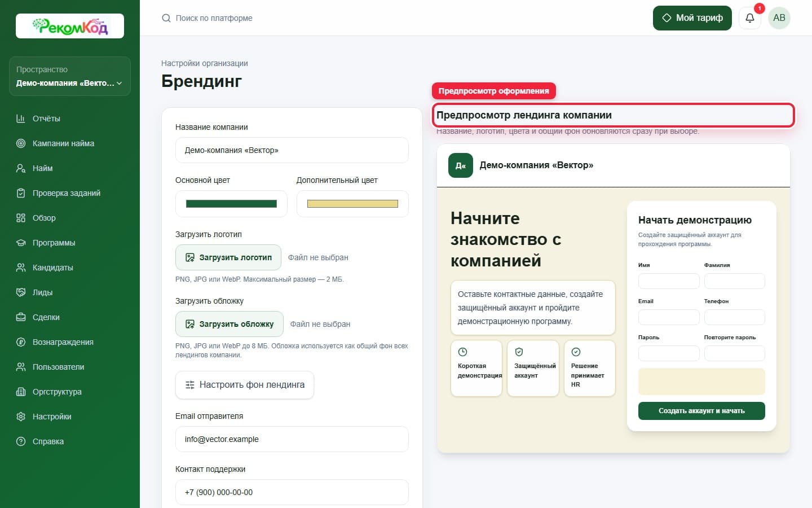Click the Повторите пароль field
The image size is (812, 508).
pyautogui.click(x=735, y=353)
